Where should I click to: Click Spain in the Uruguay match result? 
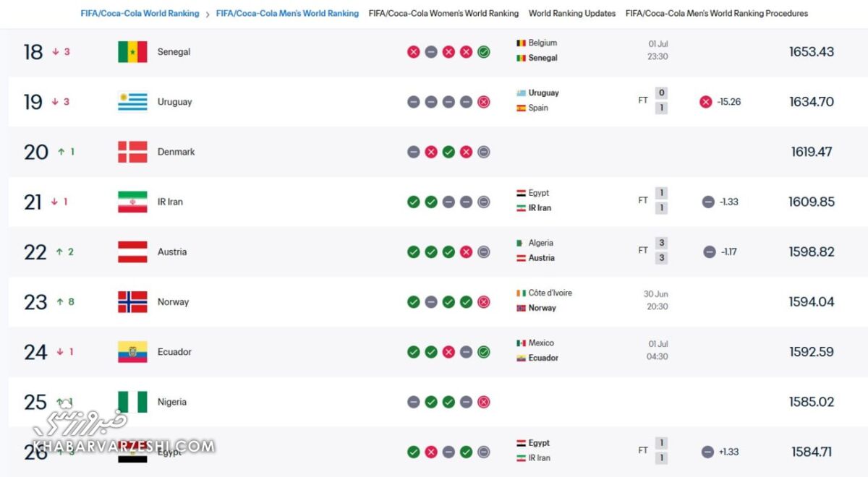(538, 108)
